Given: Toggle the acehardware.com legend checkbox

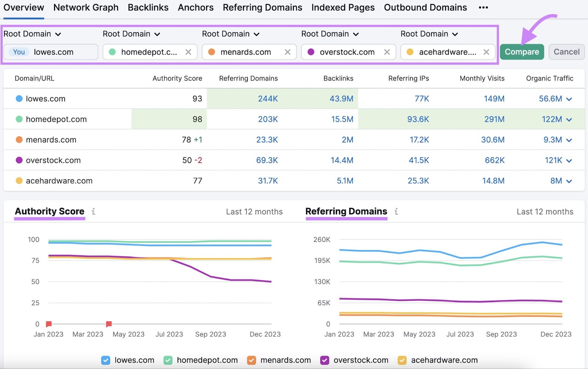Looking at the screenshot, I should pyautogui.click(x=402, y=360).
